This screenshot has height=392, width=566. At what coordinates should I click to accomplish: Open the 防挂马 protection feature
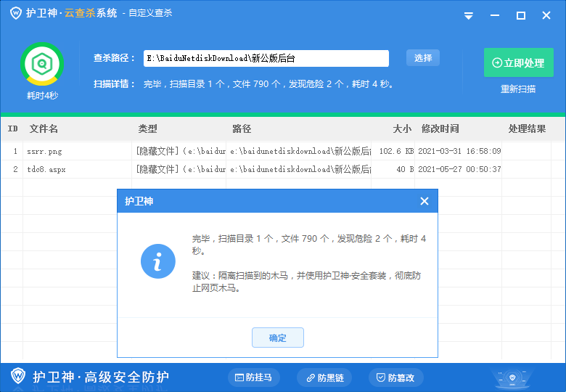[254, 377]
